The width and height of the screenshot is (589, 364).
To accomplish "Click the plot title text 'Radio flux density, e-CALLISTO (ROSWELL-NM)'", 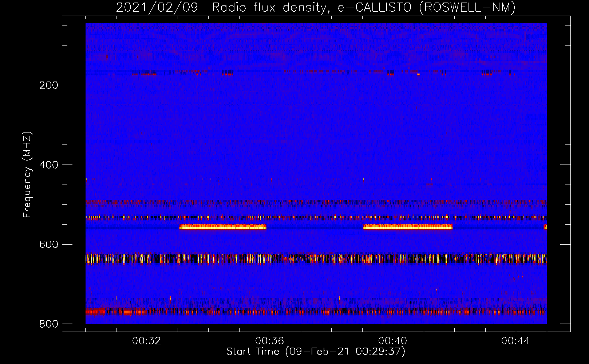I will 364,7.
